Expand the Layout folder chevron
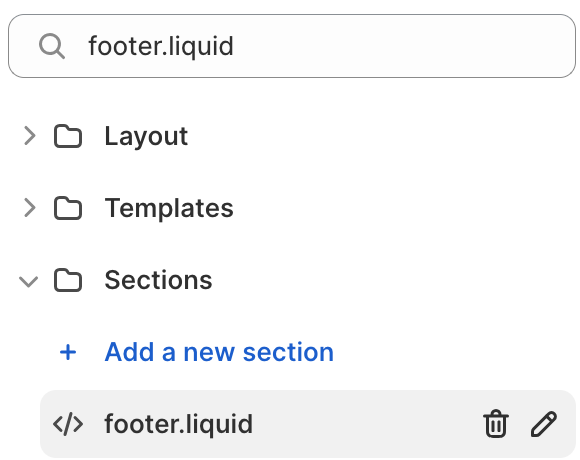Screen dimensions: 580x460 (30, 136)
